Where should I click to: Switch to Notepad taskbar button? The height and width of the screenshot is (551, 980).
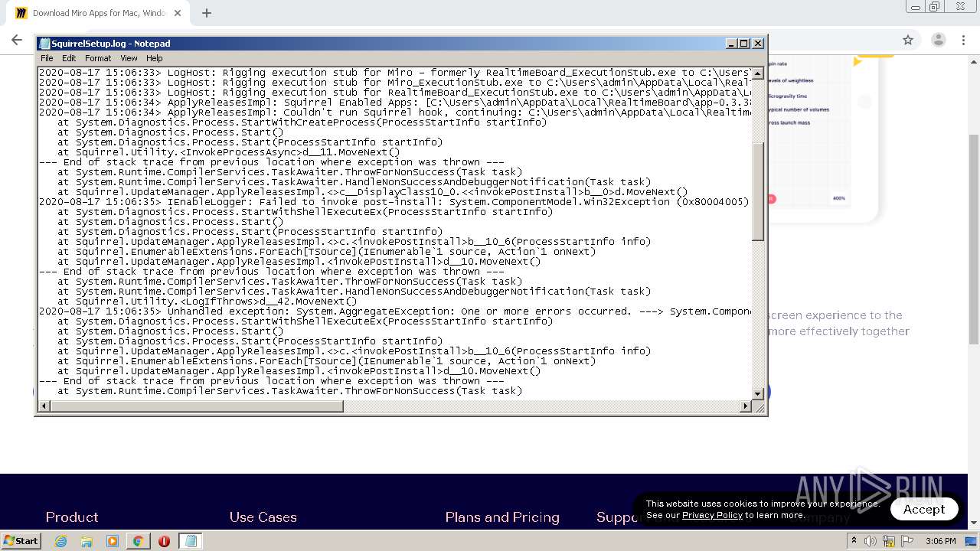190,541
